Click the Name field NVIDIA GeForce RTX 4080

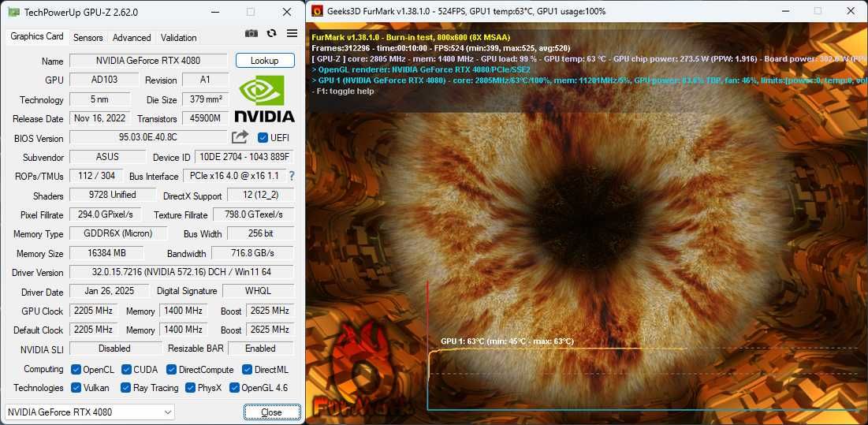click(x=148, y=61)
